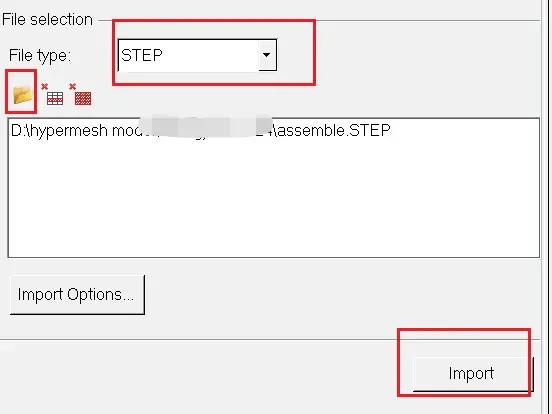Click the remove all files icon

tap(80, 94)
